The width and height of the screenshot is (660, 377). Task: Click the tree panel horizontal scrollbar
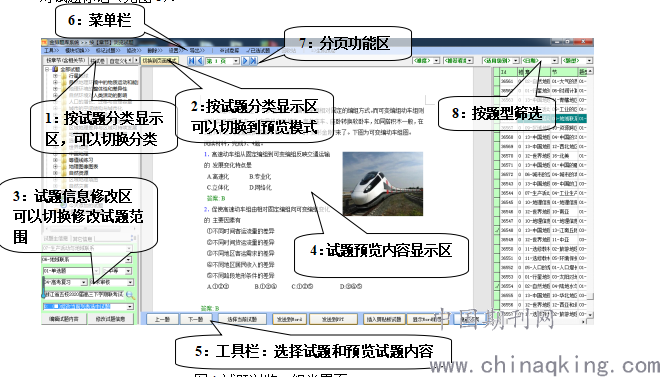coord(88,229)
